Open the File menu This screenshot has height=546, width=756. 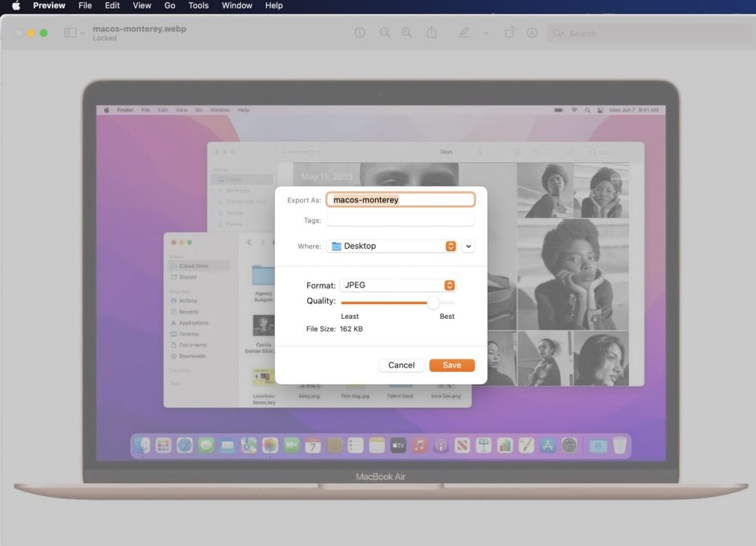tap(85, 6)
